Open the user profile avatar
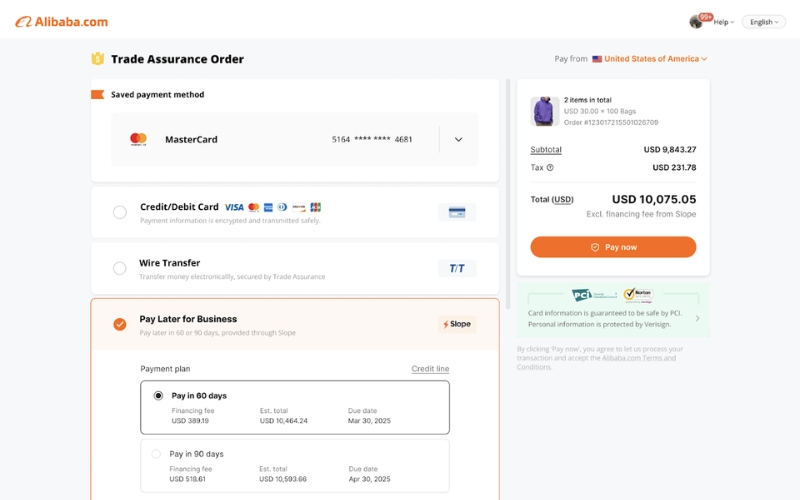 pos(696,22)
